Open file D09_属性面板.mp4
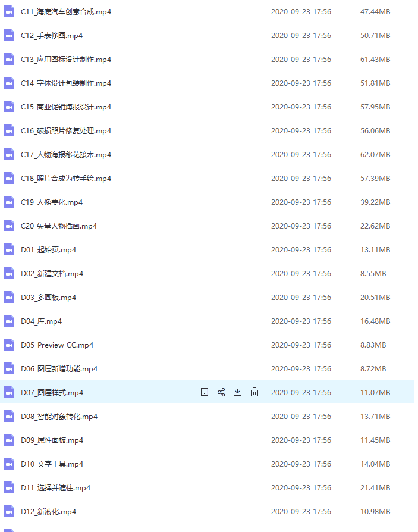 click(x=52, y=440)
